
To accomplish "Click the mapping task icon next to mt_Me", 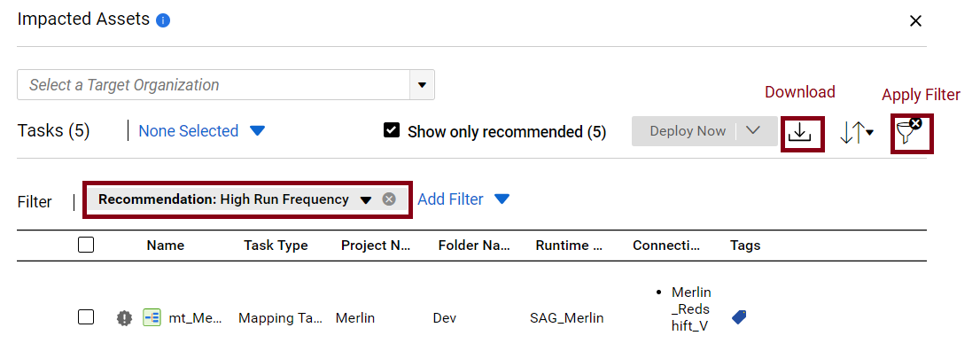I will (x=152, y=318).
